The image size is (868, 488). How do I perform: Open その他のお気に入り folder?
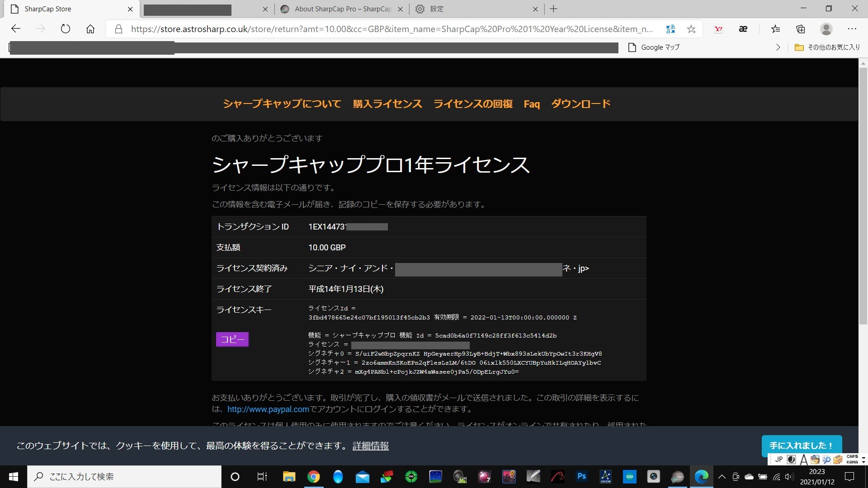click(x=827, y=47)
